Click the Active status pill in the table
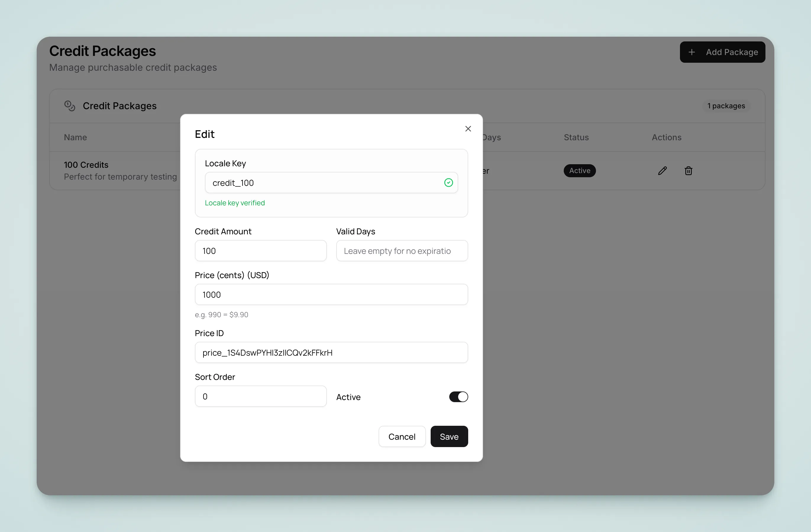 tap(579, 170)
